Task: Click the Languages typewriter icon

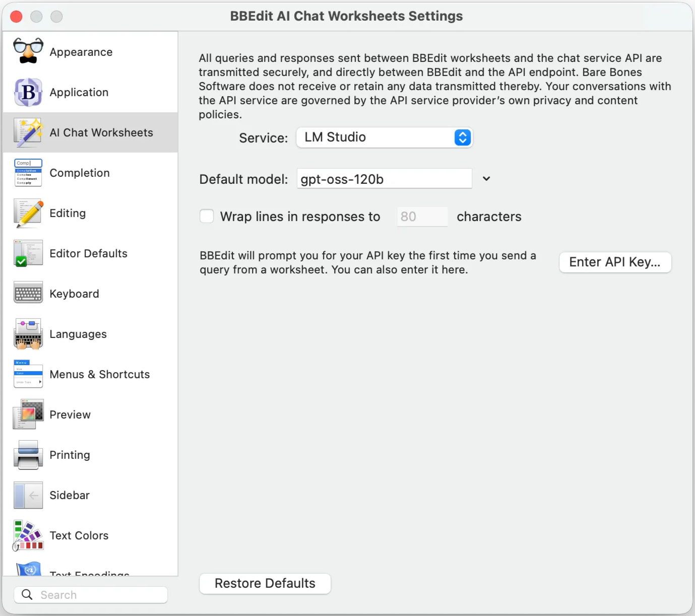Action: 28,334
